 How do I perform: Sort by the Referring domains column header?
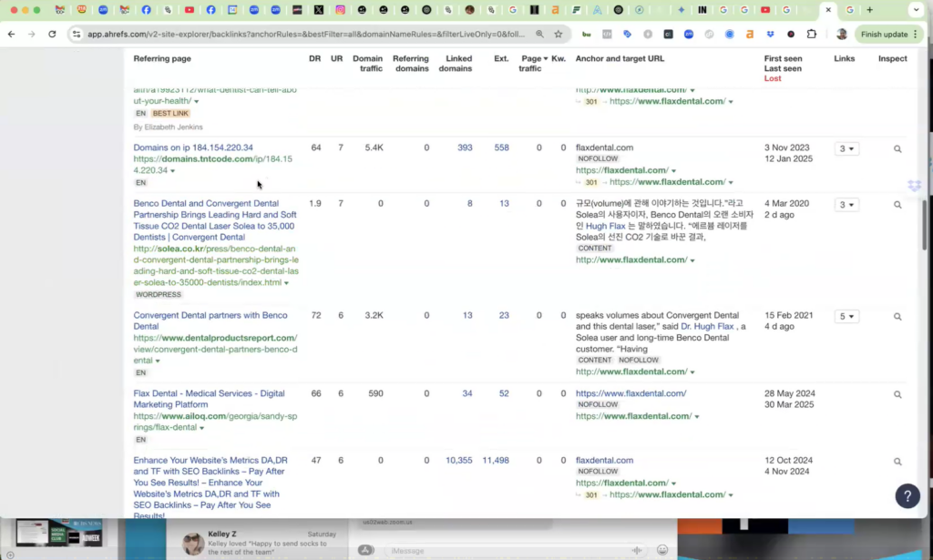[x=411, y=64]
